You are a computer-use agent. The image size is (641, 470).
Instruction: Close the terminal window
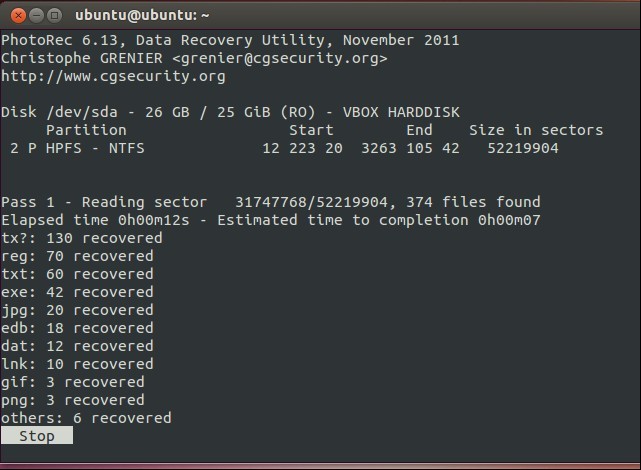click(18, 16)
